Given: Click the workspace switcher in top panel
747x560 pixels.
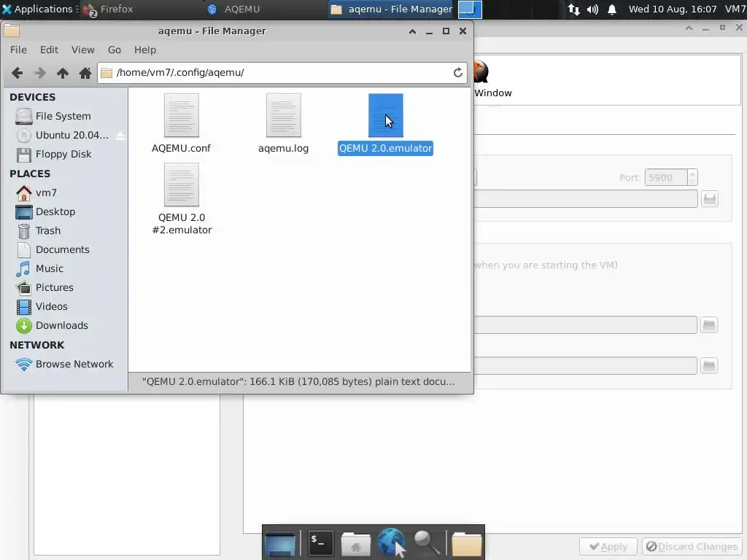Looking at the screenshot, I should (470, 9).
